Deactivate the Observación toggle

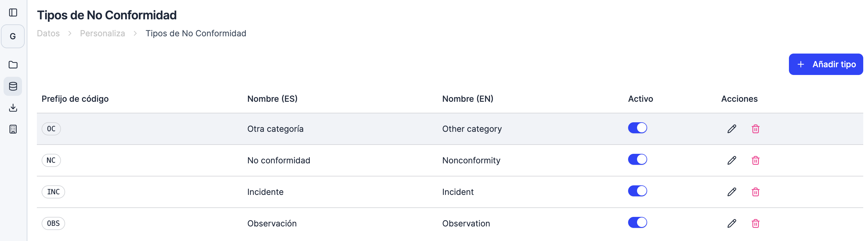(637, 223)
